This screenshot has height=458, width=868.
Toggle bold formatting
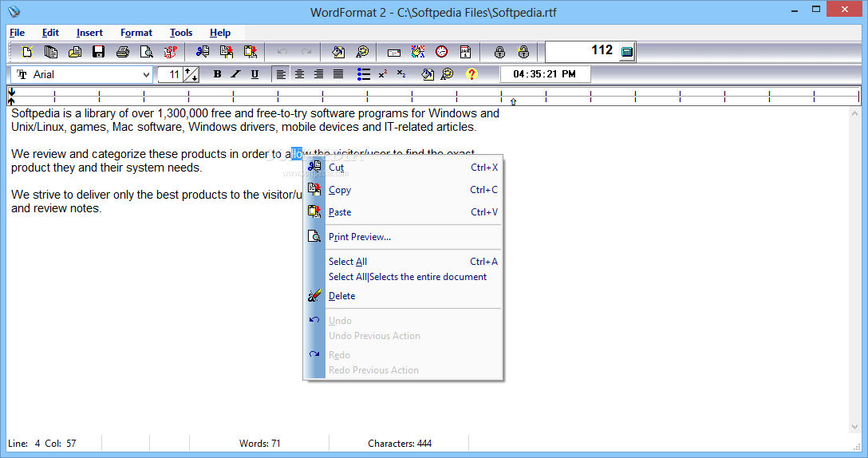point(217,74)
